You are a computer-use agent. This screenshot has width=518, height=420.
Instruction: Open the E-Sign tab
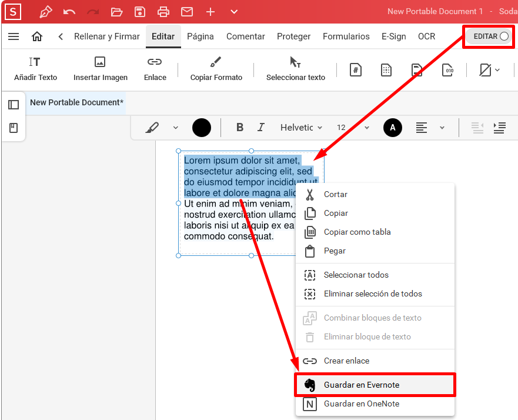(394, 36)
